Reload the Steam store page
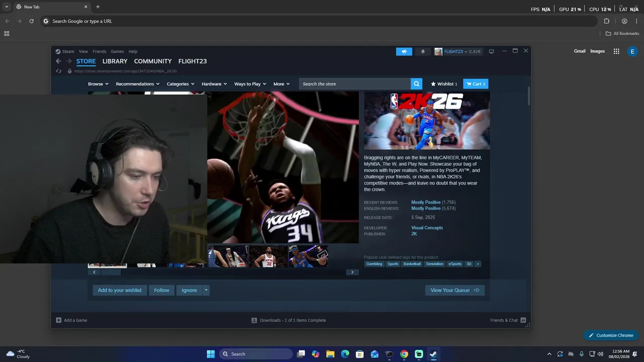The image size is (644, 362). pyautogui.click(x=58, y=71)
